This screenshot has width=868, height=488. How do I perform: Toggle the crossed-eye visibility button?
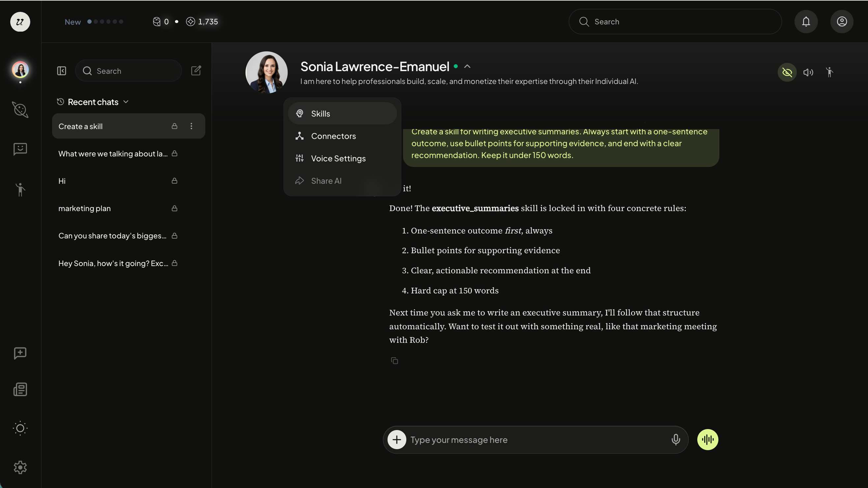click(x=787, y=72)
